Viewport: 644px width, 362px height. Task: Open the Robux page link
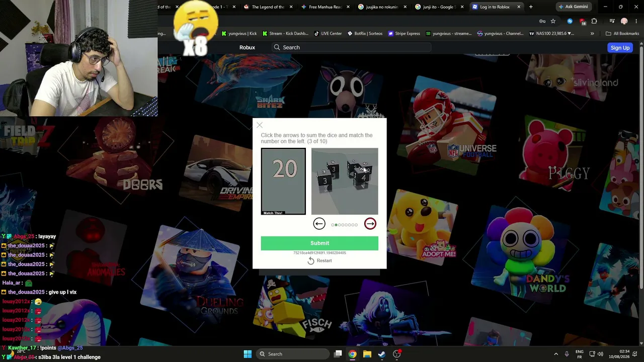click(247, 47)
